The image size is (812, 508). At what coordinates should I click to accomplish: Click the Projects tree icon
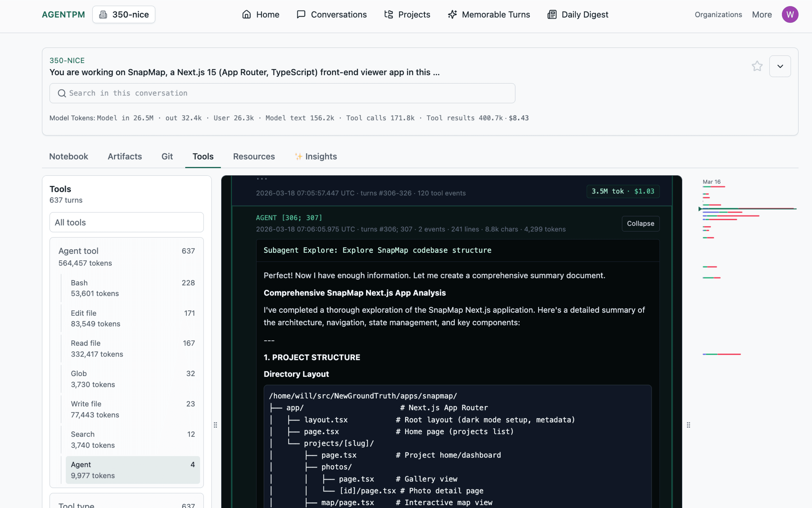point(388,14)
